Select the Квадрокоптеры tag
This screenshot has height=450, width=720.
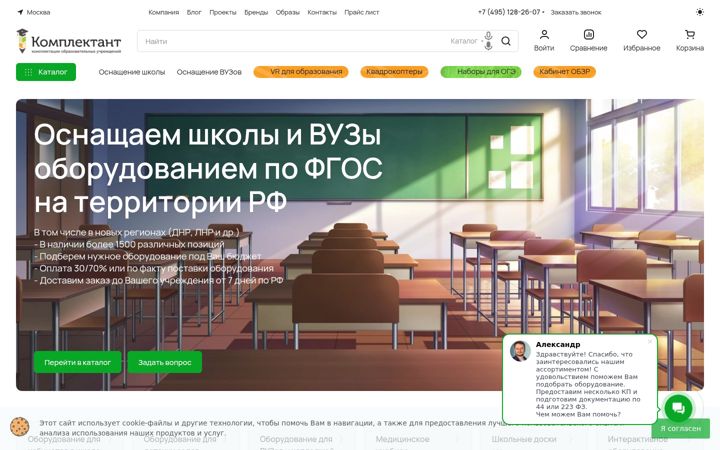point(394,72)
